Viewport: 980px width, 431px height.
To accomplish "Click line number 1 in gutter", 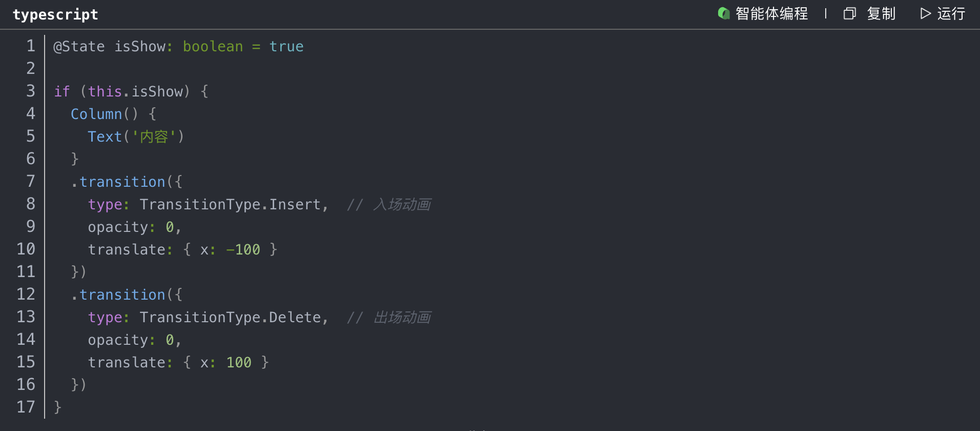I will [31, 46].
